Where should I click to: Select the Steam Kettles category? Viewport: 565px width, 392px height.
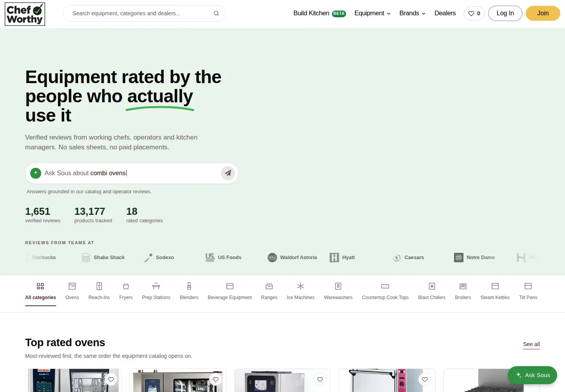(495, 291)
